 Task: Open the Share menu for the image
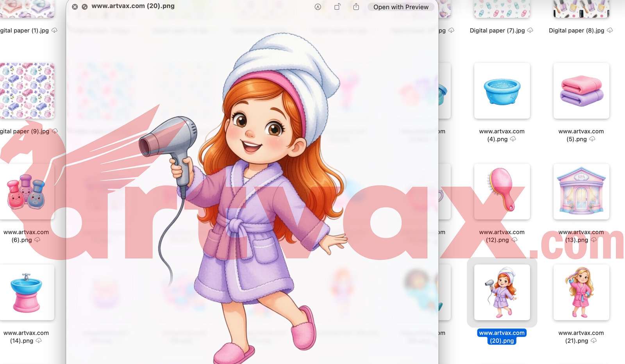point(356,6)
